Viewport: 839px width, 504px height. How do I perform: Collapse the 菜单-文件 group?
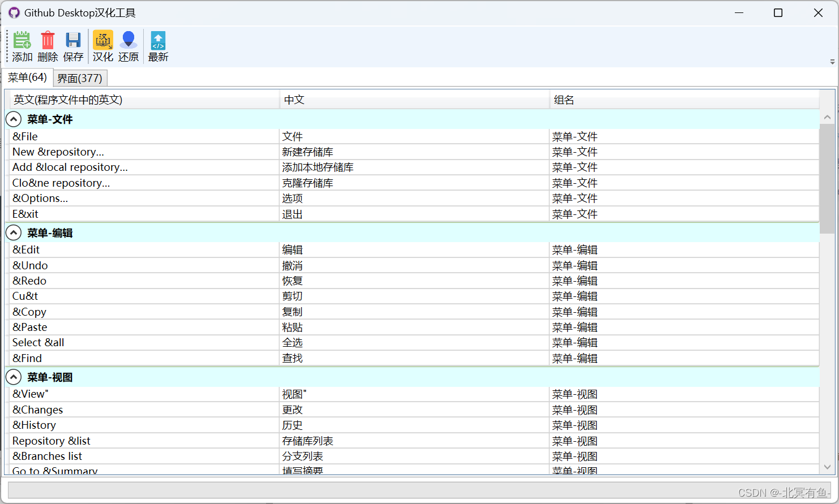[14, 119]
